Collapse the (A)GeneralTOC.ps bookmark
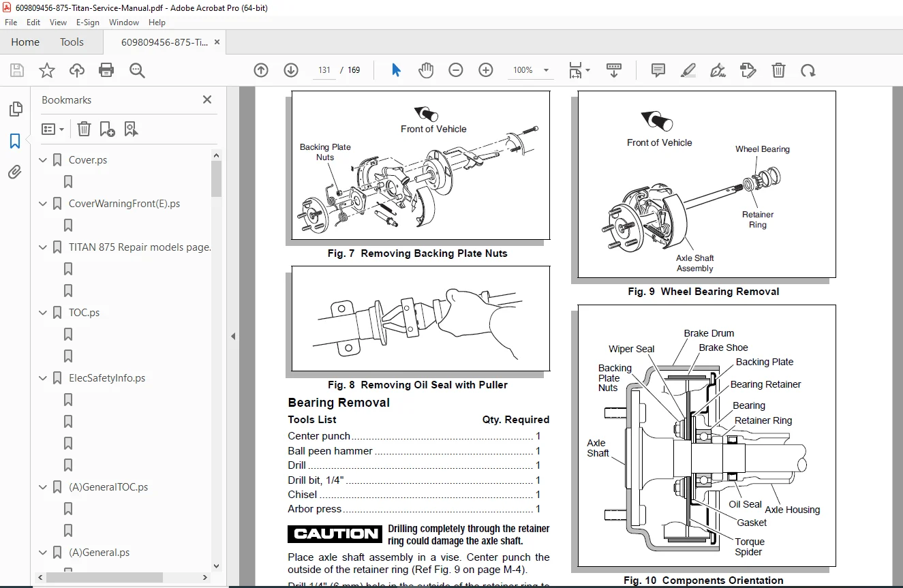This screenshot has width=903, height=588. click(x=43, y=487)
